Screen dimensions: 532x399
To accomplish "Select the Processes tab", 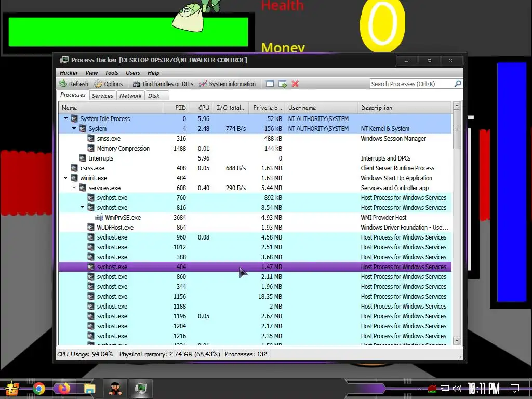I will point(73,95).
